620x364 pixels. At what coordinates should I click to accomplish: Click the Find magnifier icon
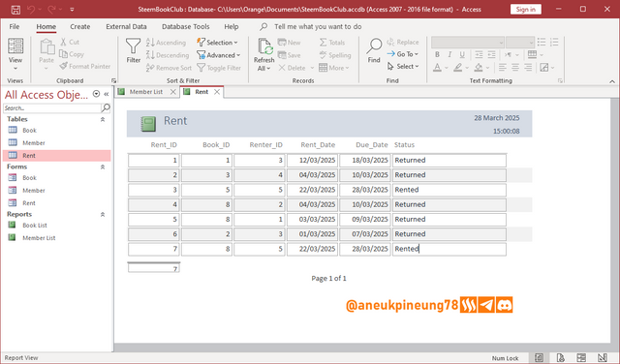pos(374,46)
